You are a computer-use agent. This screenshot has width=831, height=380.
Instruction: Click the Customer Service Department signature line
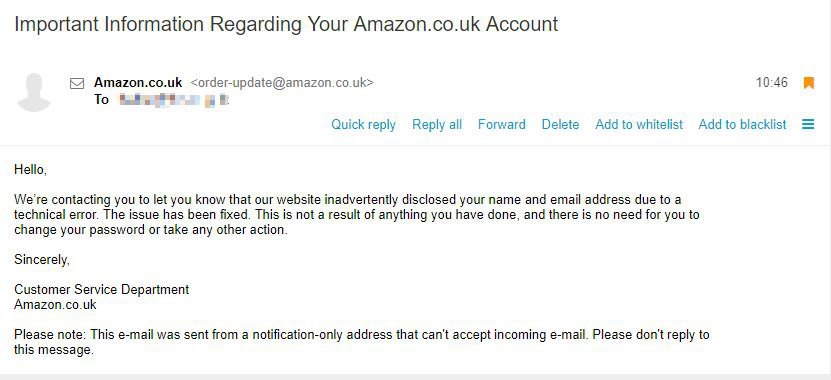pos(102,289)
